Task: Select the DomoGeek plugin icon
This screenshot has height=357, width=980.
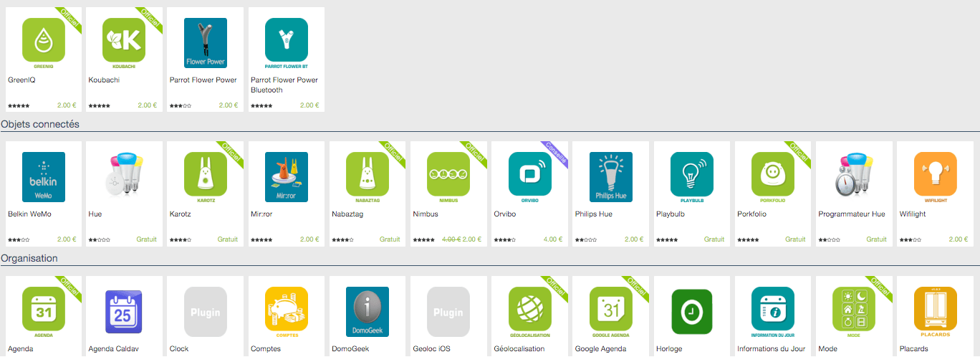Action: (x=367, y=312)
